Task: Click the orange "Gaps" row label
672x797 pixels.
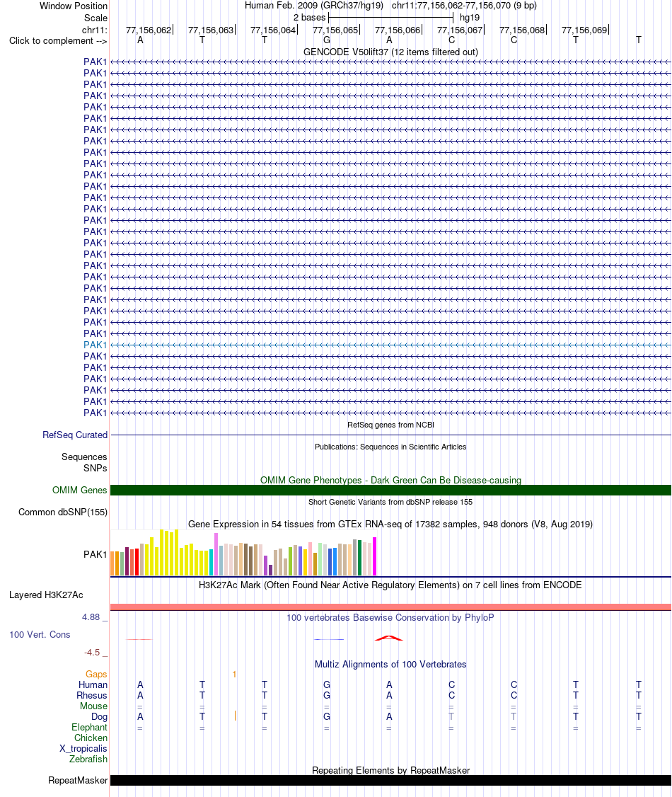Action: click(96, 675)
